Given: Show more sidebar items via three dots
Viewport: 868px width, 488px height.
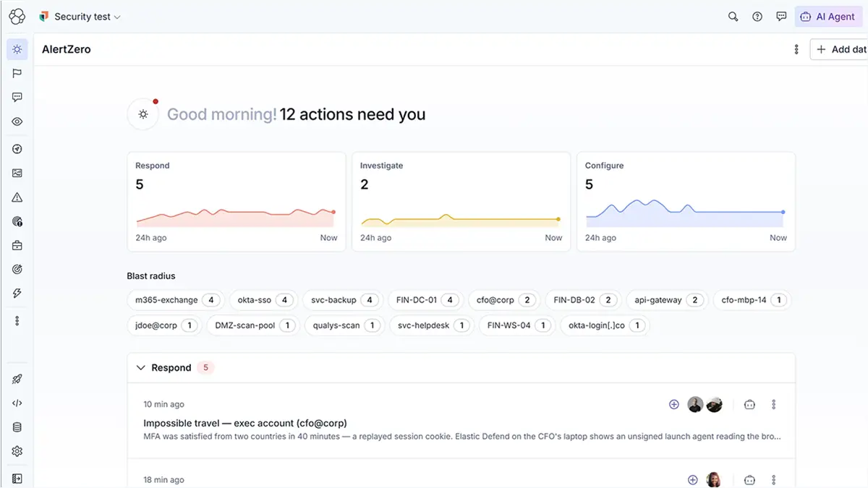Looking at the screenshot, I should pyautogui.click(x=17, y=321).
